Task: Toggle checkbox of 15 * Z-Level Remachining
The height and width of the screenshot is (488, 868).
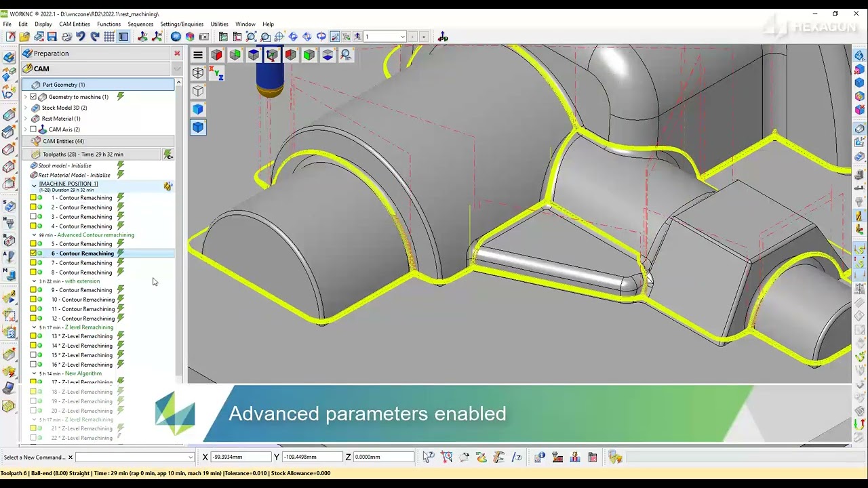Action: (x=33, y=355)
